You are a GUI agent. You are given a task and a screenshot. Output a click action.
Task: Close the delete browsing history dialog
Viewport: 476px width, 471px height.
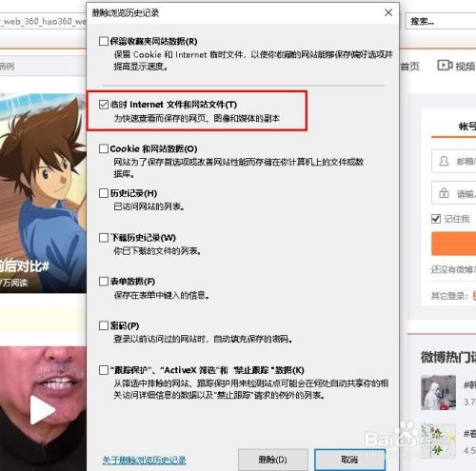388,12
